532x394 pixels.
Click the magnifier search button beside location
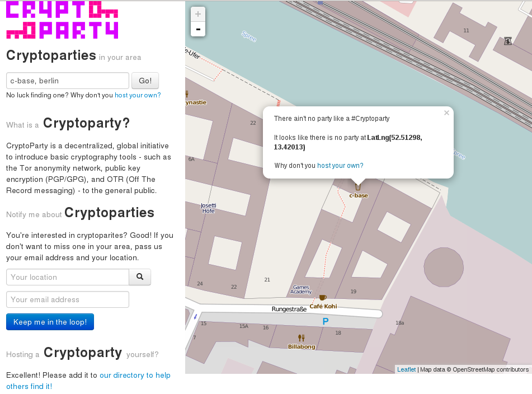click(140, 277)
